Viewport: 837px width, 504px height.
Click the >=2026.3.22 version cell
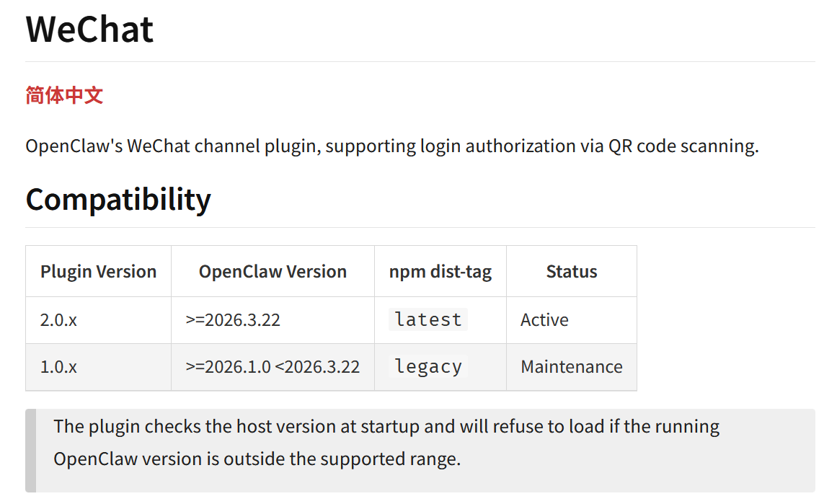[233, 320]
